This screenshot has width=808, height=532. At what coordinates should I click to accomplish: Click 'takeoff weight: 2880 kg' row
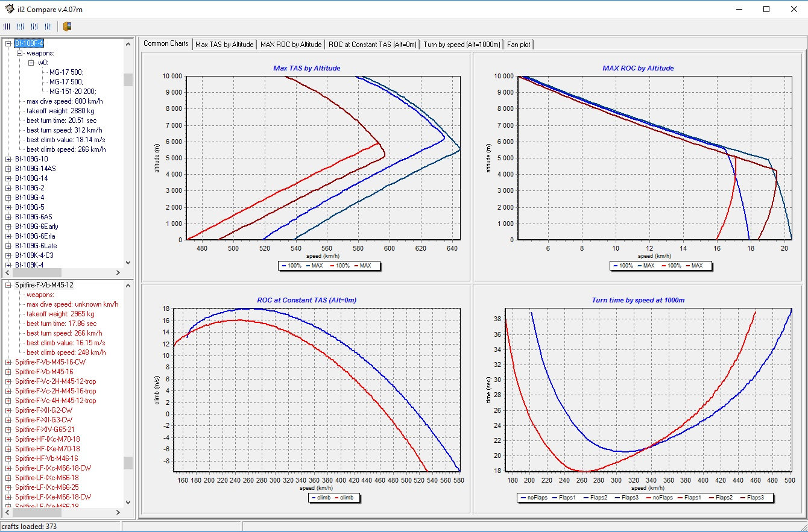pyautogui.click(x=60, y=111)
